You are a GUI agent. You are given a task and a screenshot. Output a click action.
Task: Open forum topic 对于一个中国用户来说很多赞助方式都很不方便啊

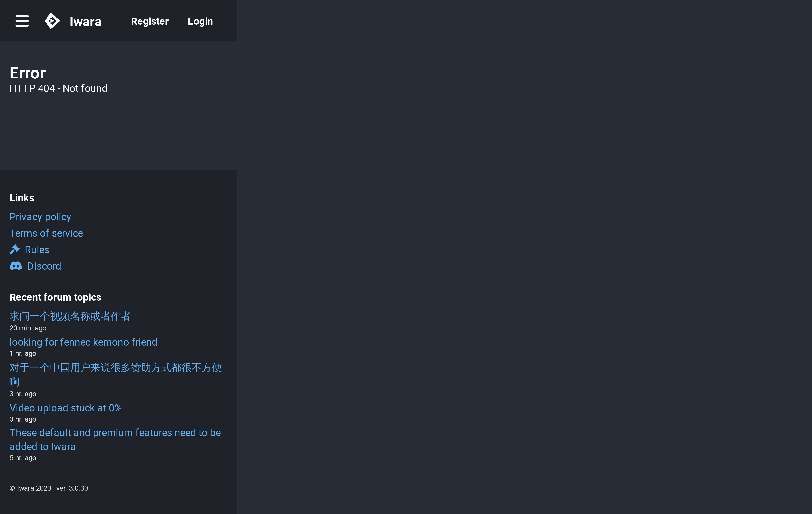[115, 375]
